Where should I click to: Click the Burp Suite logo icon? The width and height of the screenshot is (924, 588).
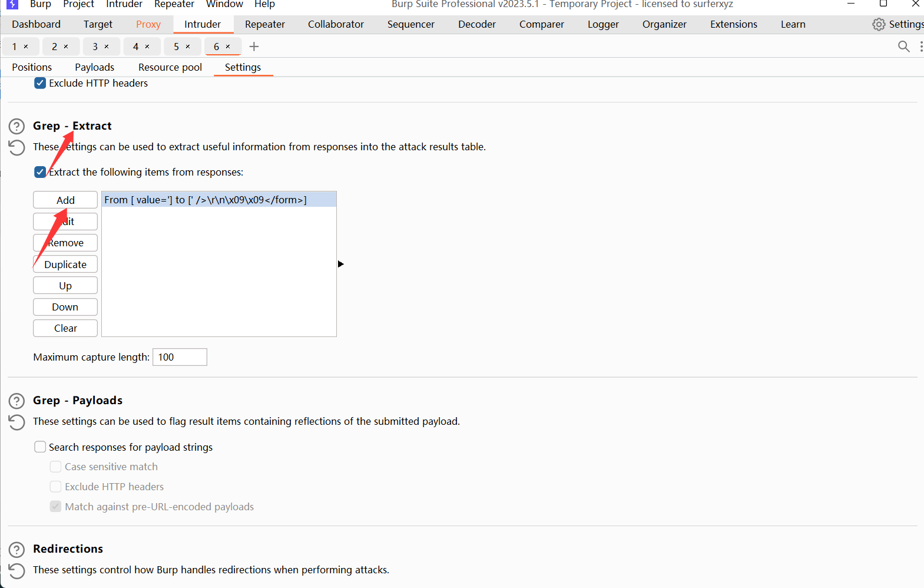tap(12, 4)
